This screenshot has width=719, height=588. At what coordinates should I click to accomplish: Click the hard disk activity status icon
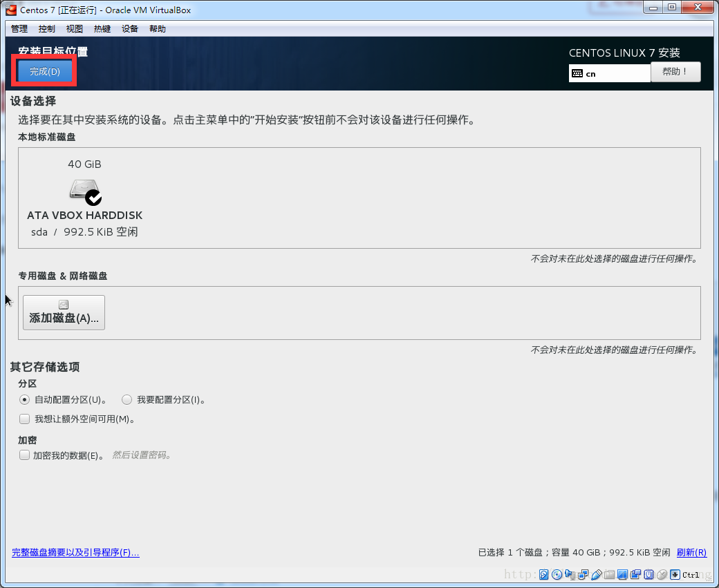point(544,574)
